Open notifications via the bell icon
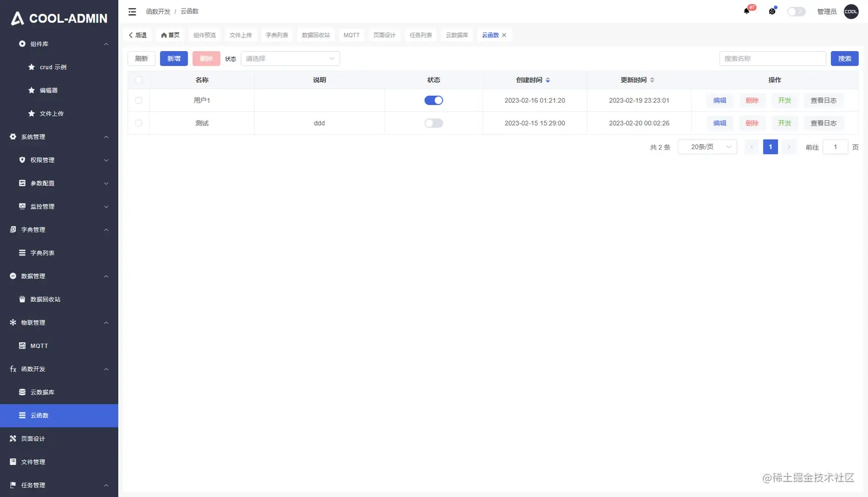 click(x=746, y=11)
